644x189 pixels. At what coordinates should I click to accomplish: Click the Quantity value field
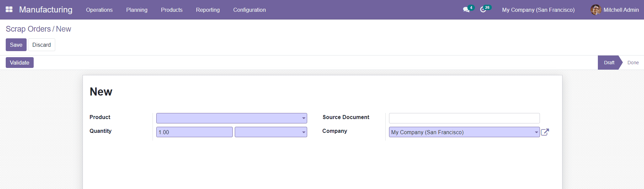(194, 132)
